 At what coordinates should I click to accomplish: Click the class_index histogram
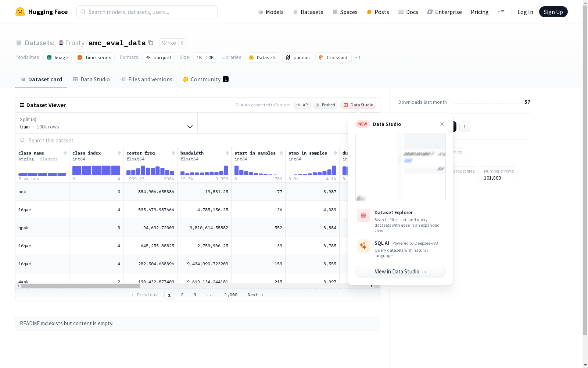(96, 170)
